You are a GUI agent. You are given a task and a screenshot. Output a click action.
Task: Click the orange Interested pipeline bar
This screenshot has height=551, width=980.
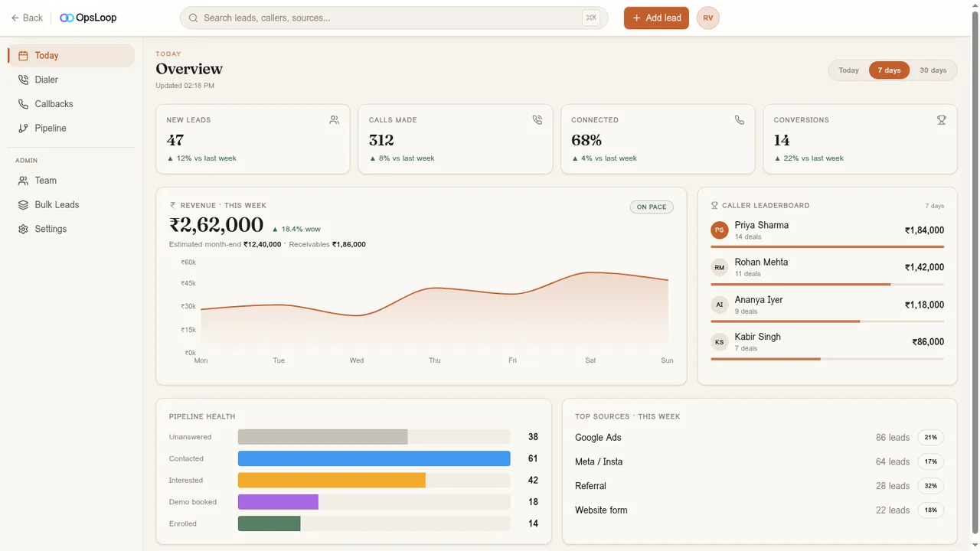click(x=332, y=480)
